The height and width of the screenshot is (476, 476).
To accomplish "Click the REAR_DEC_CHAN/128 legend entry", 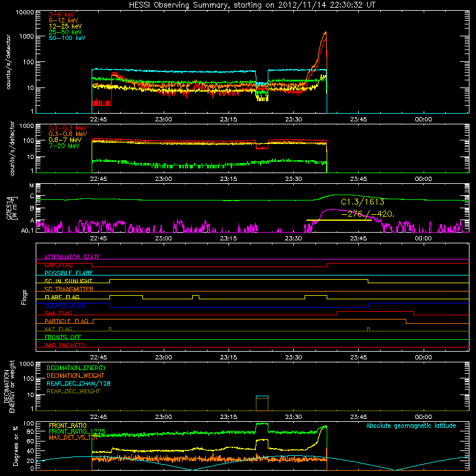I will [x=79, y=383].
